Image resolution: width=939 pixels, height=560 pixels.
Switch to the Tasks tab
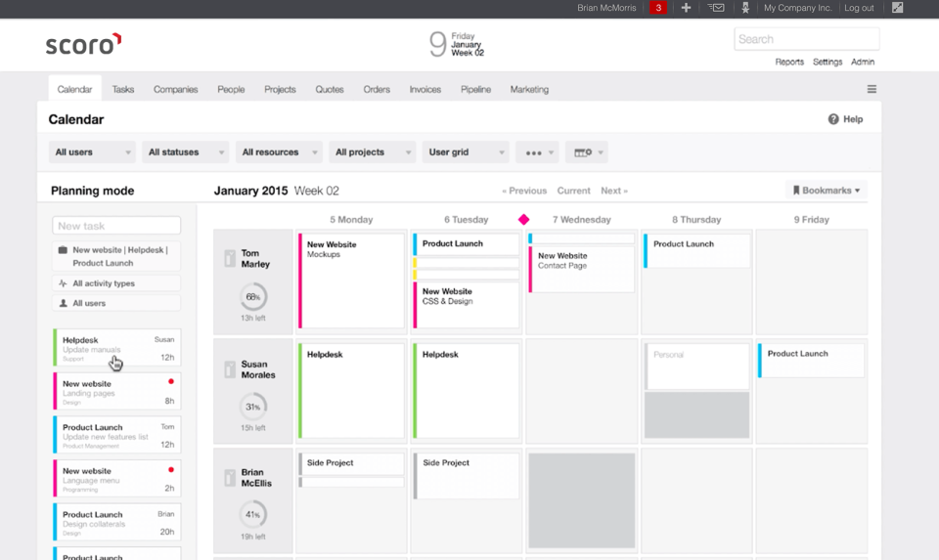(x=123, y=89)
